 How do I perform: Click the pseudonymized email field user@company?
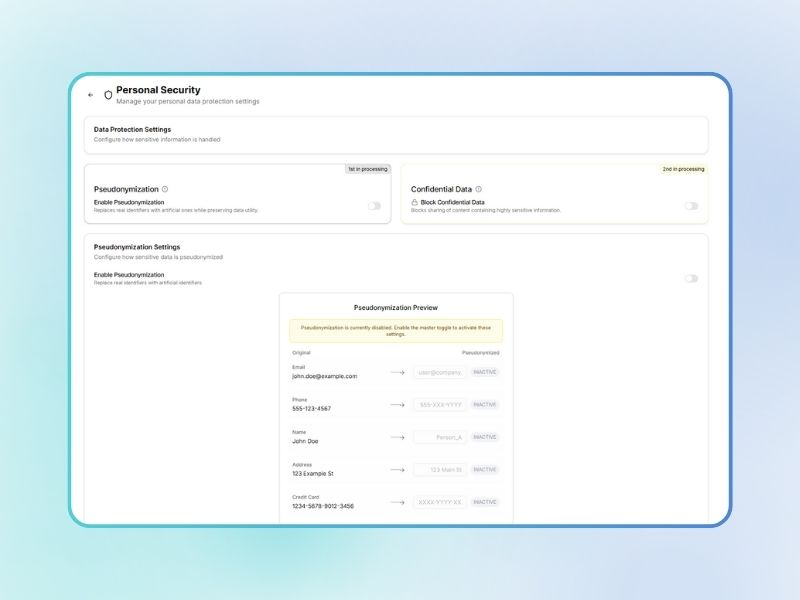(440, 372)
